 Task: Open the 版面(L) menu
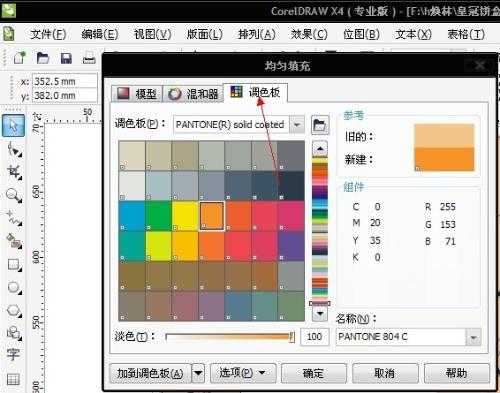click(204, 34)
